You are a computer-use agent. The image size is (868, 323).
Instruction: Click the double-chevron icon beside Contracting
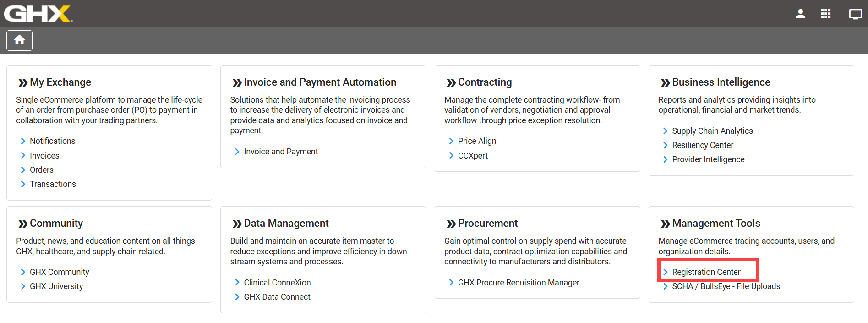451,82
